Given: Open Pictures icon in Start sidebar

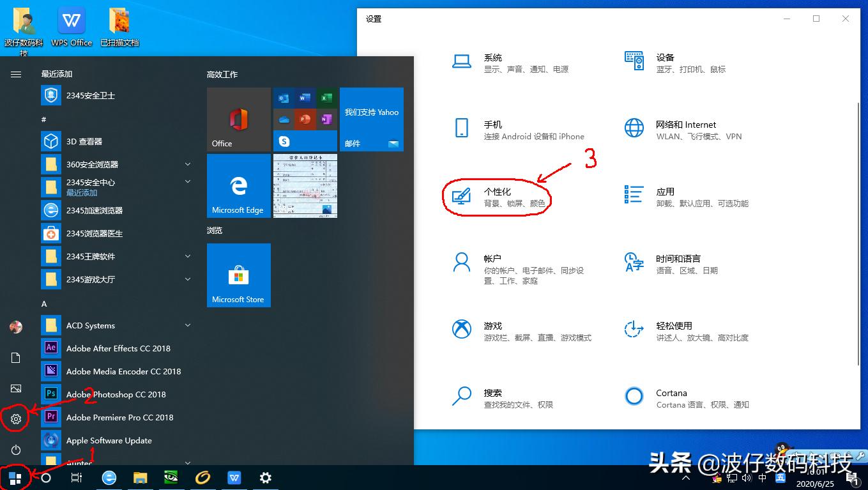Looking at the screenshot, I should [x=15, y=388].
